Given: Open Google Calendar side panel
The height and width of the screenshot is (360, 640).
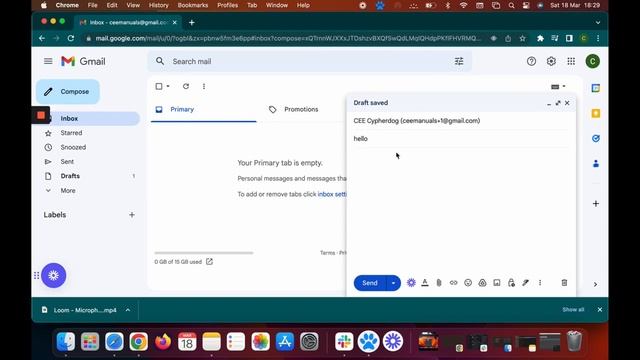Looking at the screenshot, I should (x=596, y=88).
